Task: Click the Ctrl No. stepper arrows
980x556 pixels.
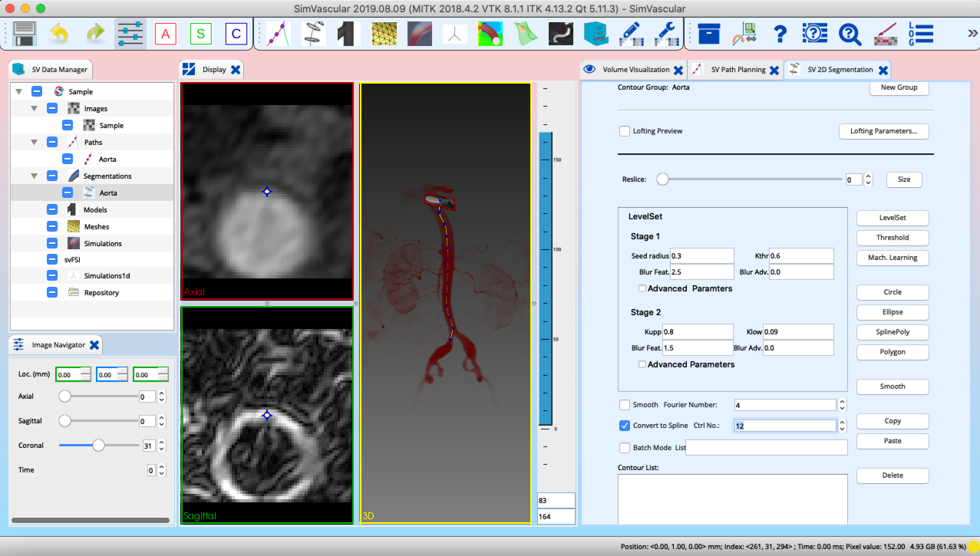Action: pyautogui.click(x=842, y=426)
